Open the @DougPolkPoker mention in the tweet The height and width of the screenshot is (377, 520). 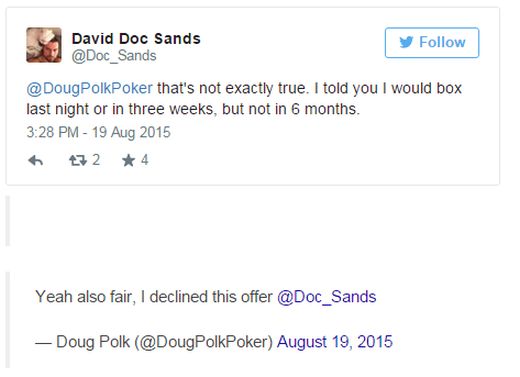(89, 88)
